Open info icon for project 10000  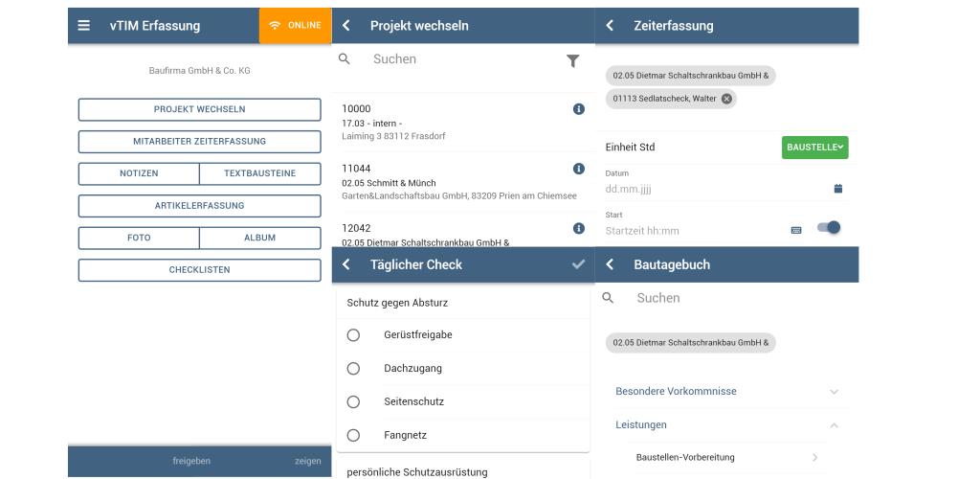[x=579, y=109]
